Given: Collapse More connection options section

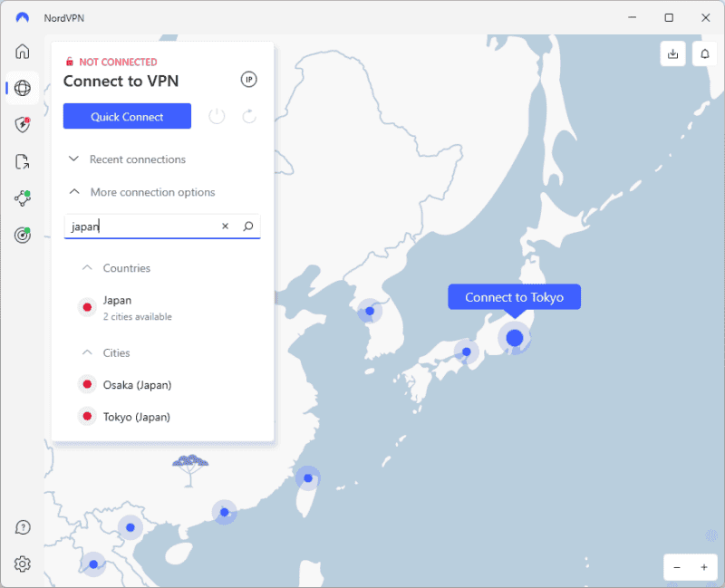Looking at the screenshot, I should [142, 192].
